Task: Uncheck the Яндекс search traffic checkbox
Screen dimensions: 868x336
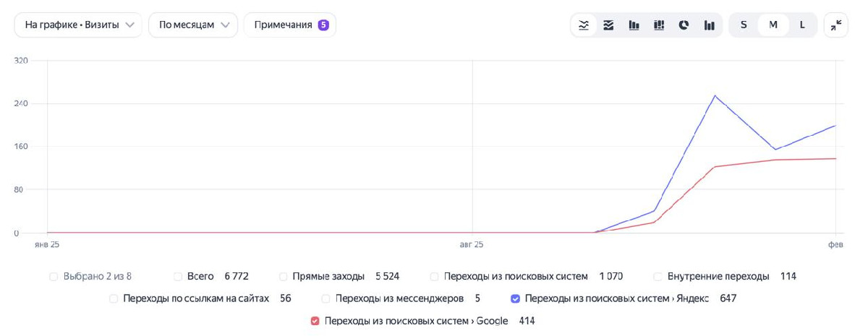Action: pyautogui.click(x=515, y=298)
